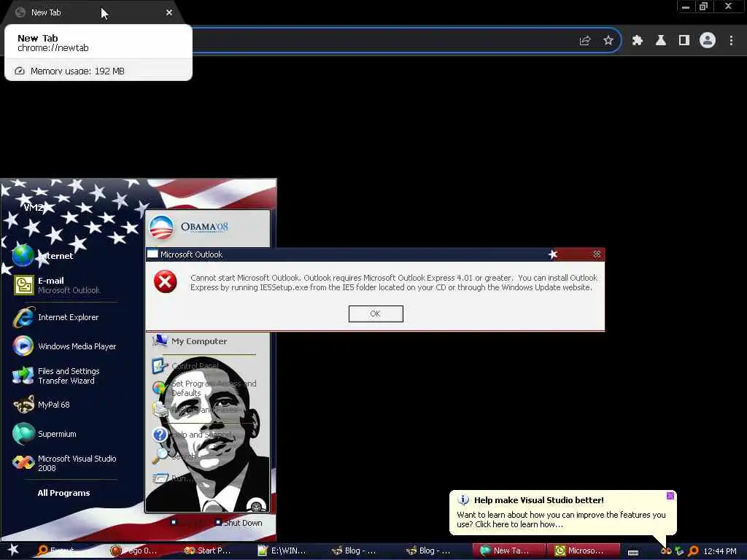This screenshot has height=560, width=747.
Task: Switch to the New Ta... taskbar button
Action: 508,551
